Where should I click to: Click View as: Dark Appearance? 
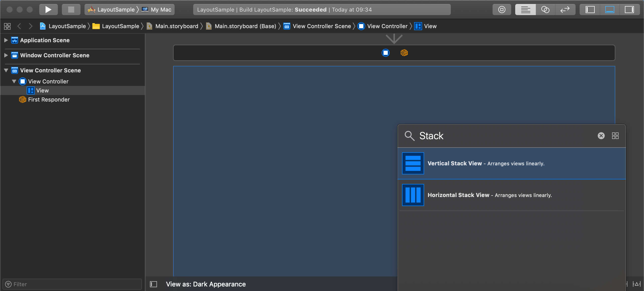pyautogui.click(x=206, y=284)
